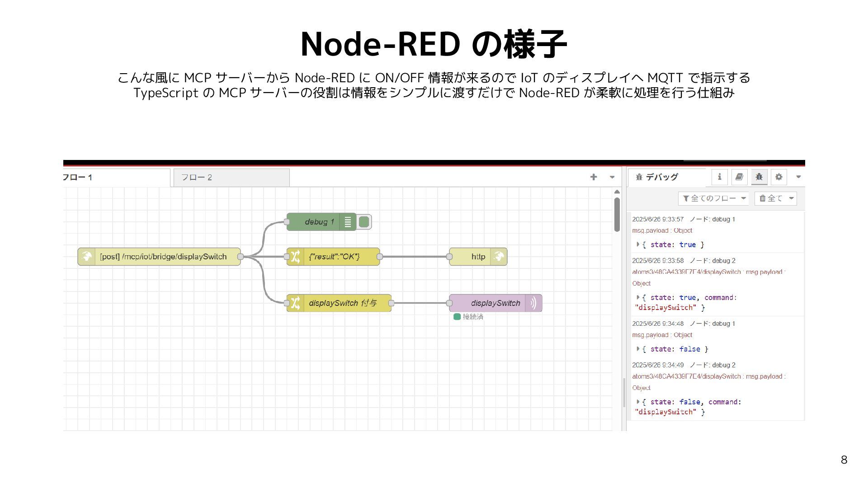The height and width of the screenshot is (488, 868).
Task: Click first msg.payload : Object label
Action: (x=662, y=230)
